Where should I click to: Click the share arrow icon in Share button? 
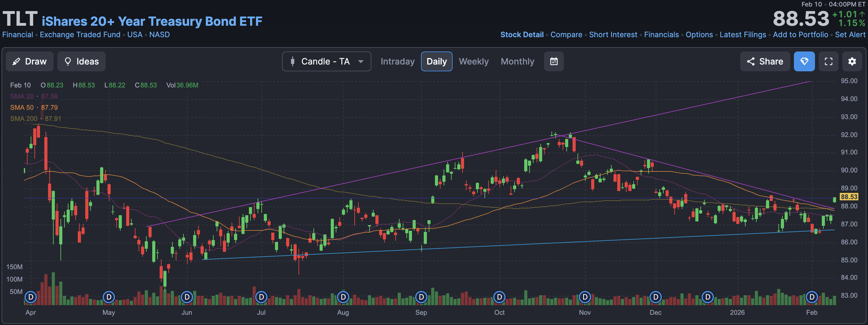coord(751,61)
